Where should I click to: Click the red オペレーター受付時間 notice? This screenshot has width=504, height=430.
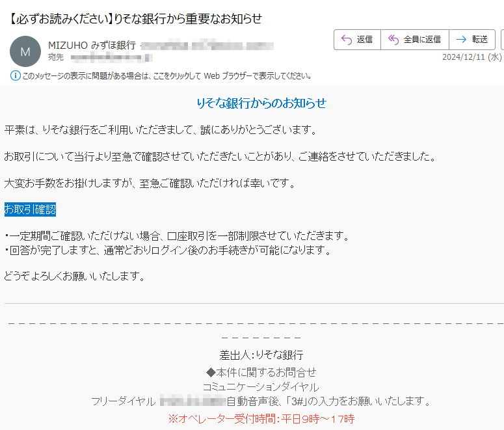tap(261, 419)
